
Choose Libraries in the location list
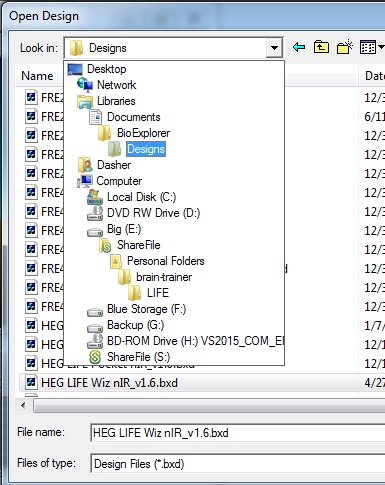(116, 101)
